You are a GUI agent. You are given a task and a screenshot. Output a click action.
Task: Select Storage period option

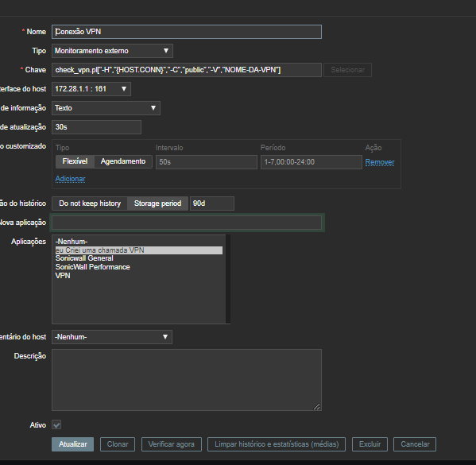[x=157, y=203]
